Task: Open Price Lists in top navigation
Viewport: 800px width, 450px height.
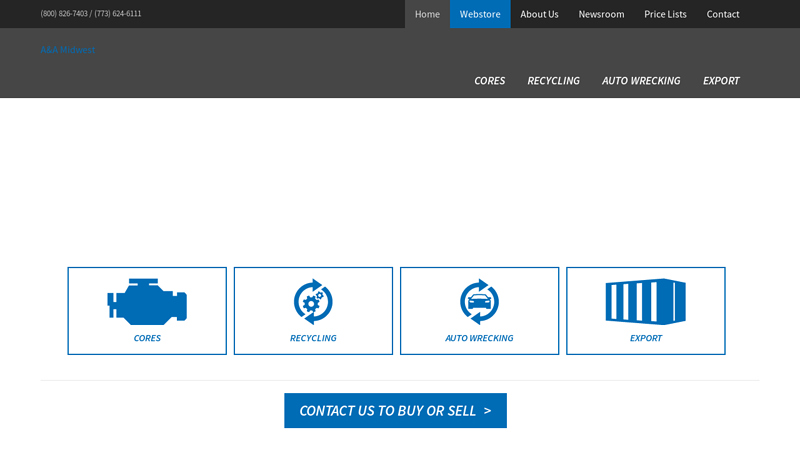Action: pos(665,14)
